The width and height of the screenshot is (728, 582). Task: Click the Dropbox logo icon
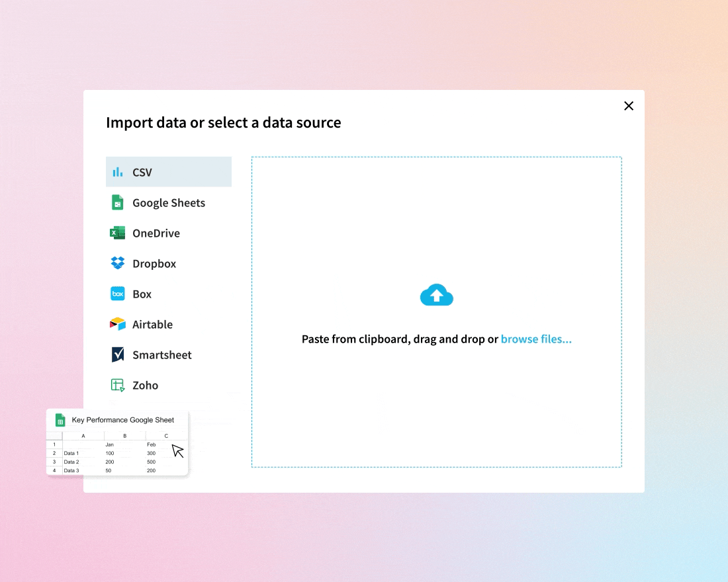tap(117, 263)
